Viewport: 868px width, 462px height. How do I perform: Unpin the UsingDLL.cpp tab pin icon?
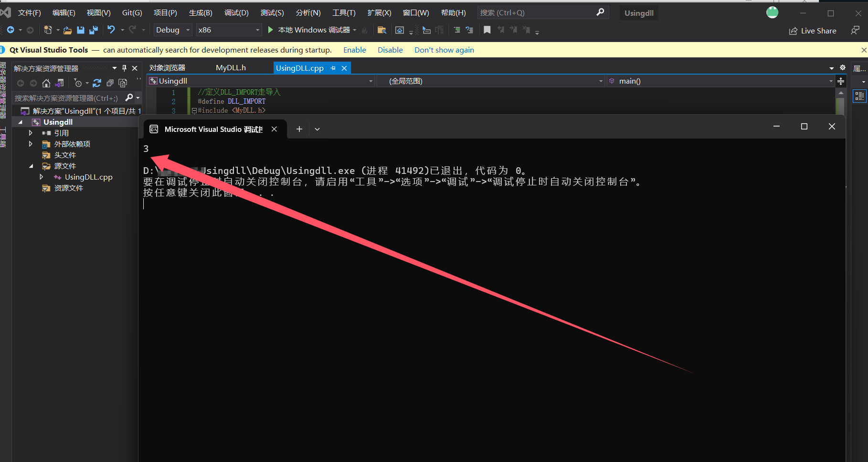pos(333,68)
